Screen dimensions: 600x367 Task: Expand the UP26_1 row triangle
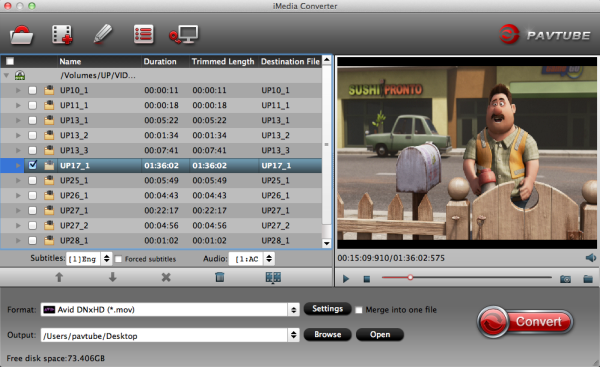[18, 195]
